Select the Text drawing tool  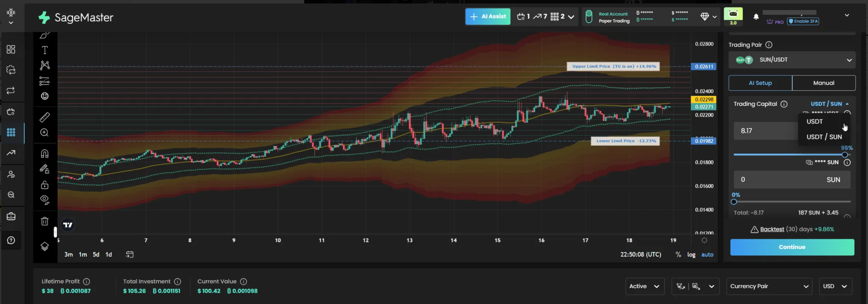tap(45, 50)
